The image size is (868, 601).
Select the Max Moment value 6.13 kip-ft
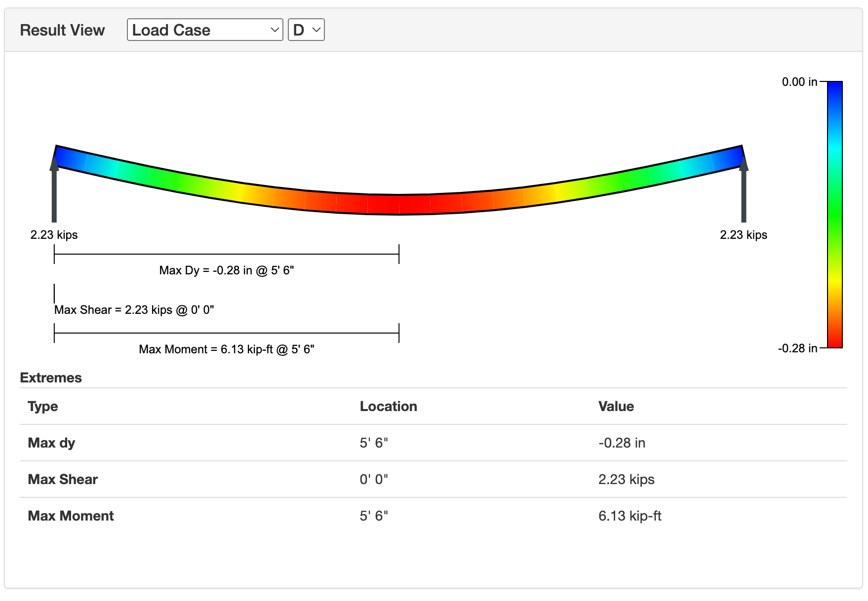pos(631,516)
